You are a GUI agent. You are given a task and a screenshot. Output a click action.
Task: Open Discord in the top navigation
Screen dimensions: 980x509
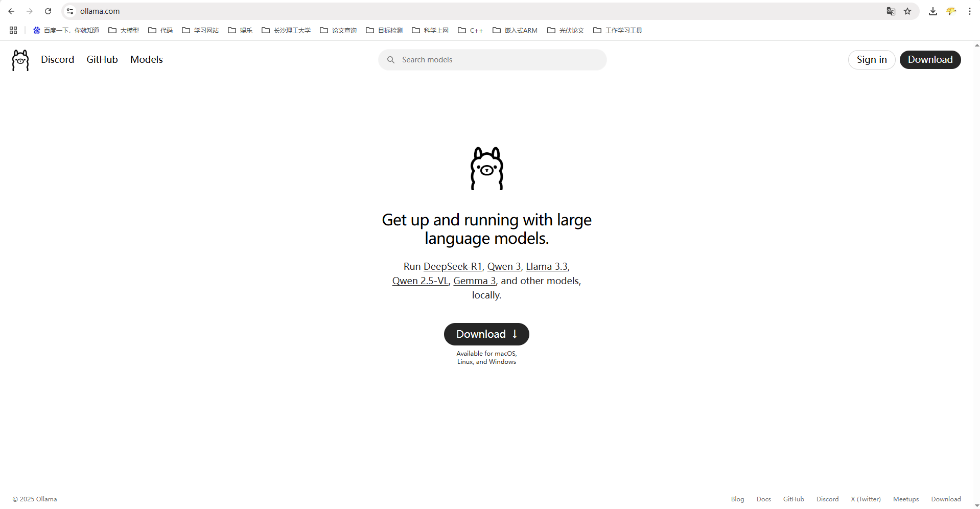pos(58,60)
